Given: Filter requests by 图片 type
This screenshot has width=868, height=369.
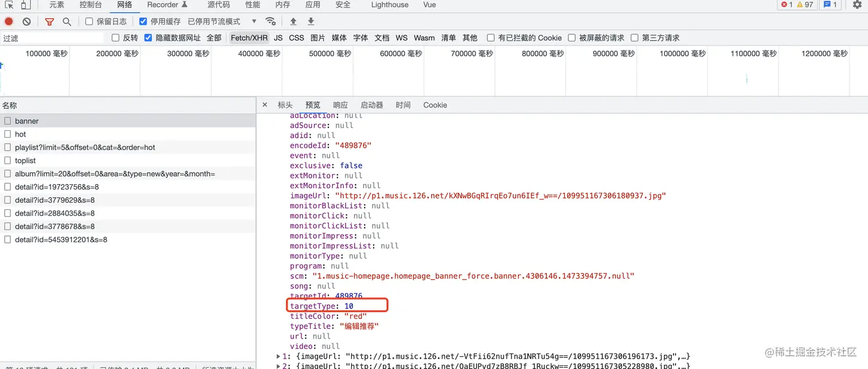Looking at the screenshot, I should (x=318, y=38).
